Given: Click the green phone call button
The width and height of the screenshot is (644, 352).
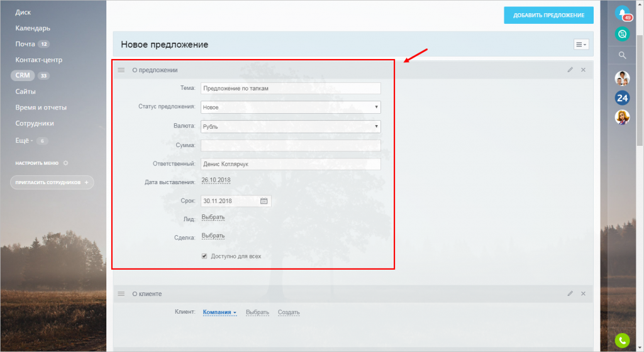Looking at the screenshot, I should (622, 340).
